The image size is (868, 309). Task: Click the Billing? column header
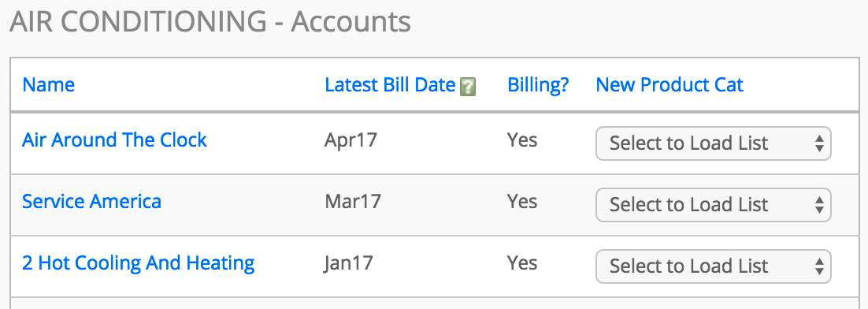coord(538,85)
